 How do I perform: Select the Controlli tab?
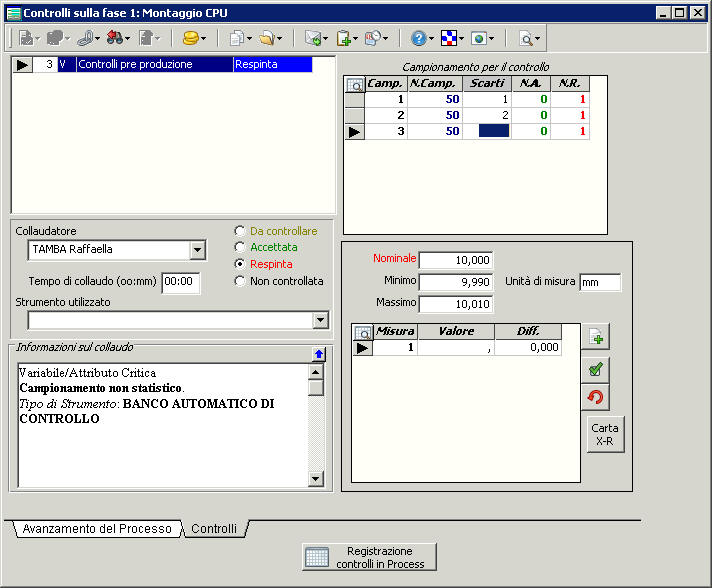click(x=214, y=529)
